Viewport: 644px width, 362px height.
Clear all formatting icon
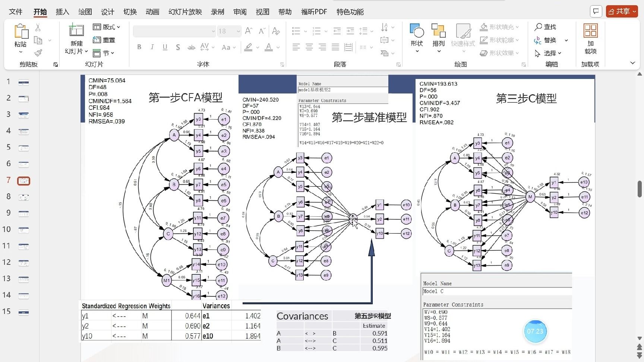(x=276, y=31)
